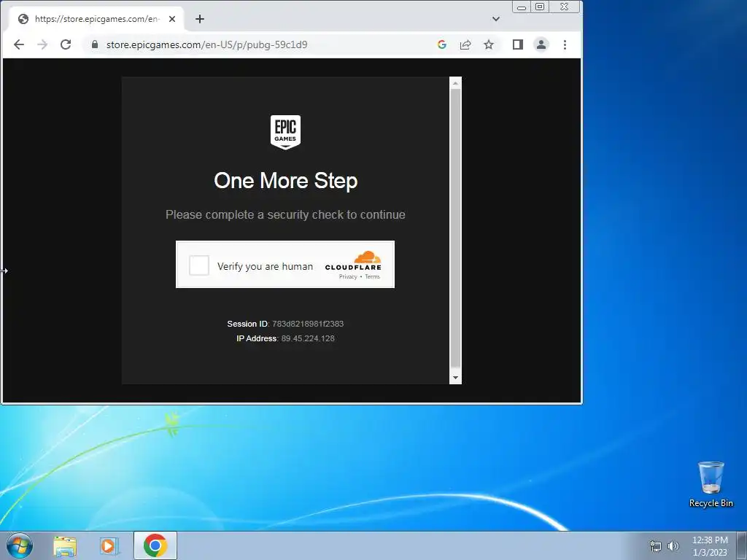Viewport: 747px width, 560px height.
Task: Close the store.epicgames.com tab
Action: (x=172, y=19)
